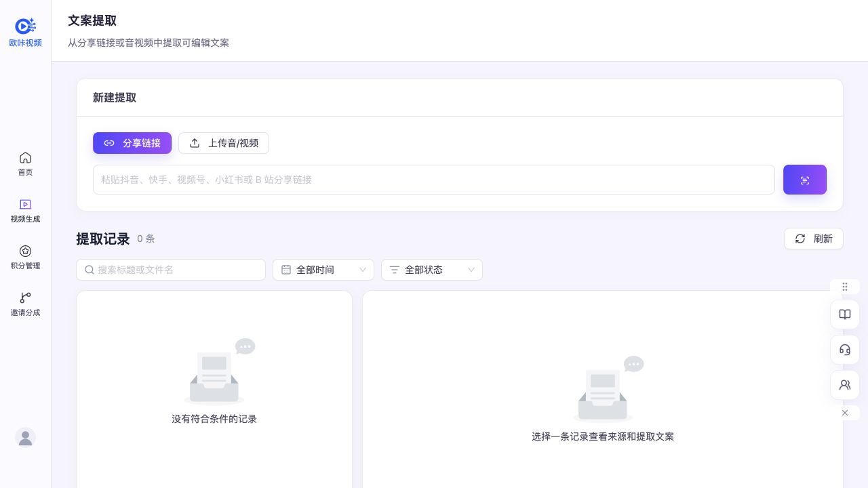This screenshot has height=488, width=868.
Task: Click the 选择一条记录查看来源和提取文案 message
Action: 603,436
